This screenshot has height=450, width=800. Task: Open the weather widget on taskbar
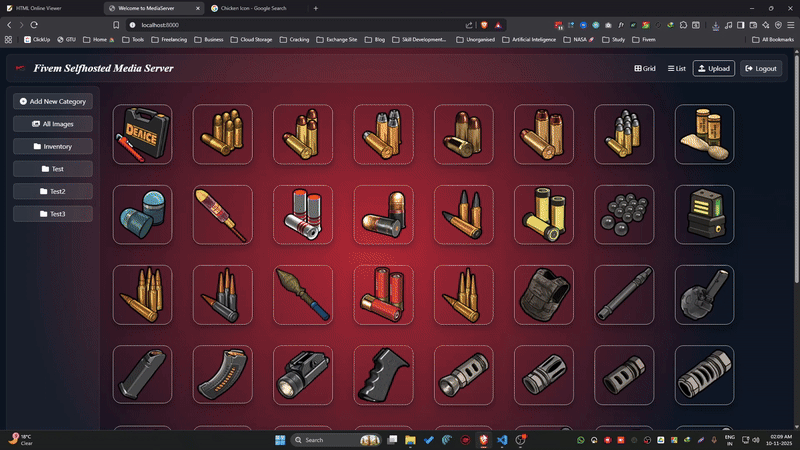20,439
